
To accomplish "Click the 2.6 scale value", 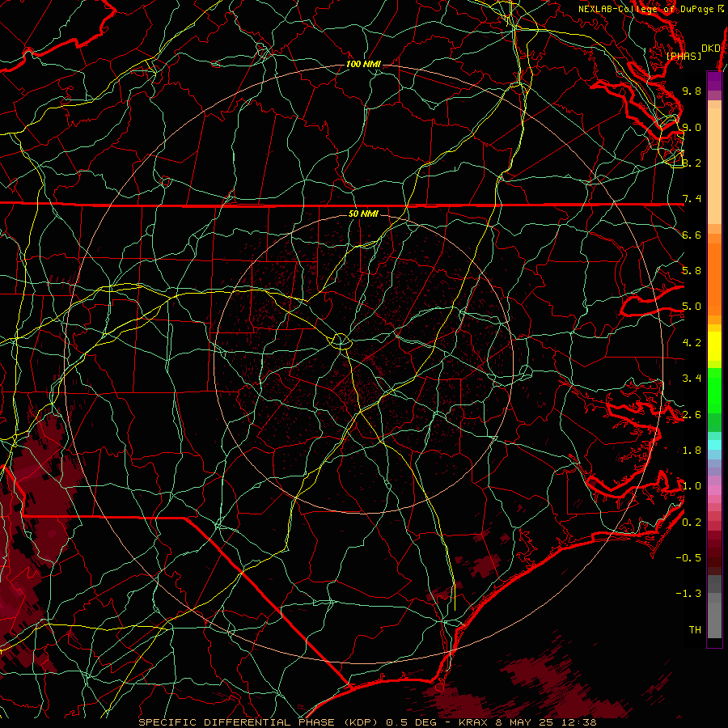I will click(x=692, y=415).
